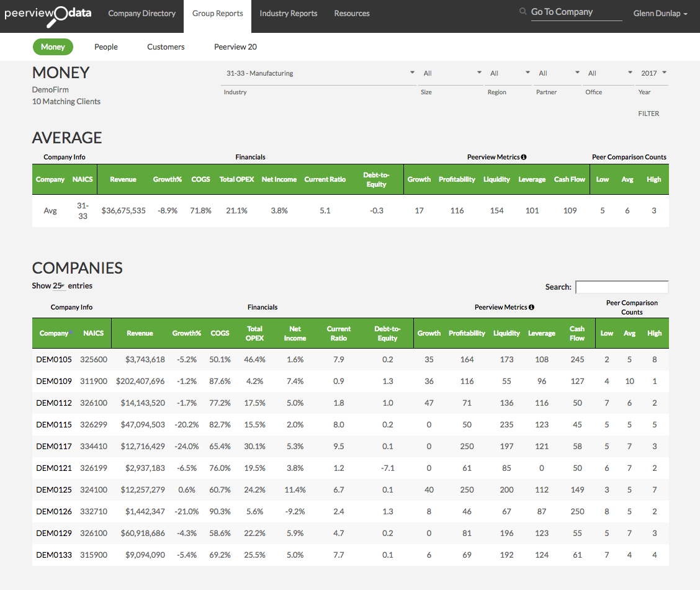This screenshot has height=590, width=700.
Task: Expand the Partner filter dropdown
Action: (558, 73)
